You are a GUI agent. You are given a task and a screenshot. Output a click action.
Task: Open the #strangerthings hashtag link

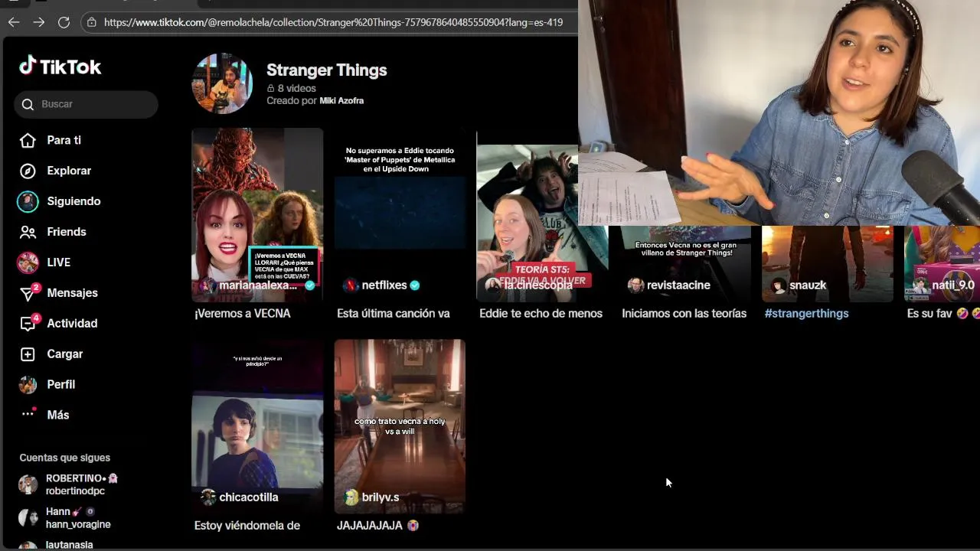click(x=806, y=314)
